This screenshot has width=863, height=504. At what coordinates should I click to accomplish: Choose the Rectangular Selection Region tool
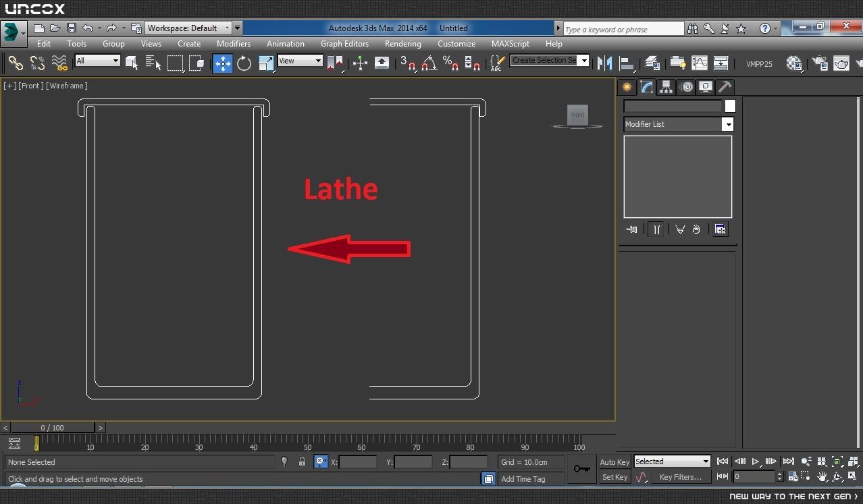pos(176,63)
